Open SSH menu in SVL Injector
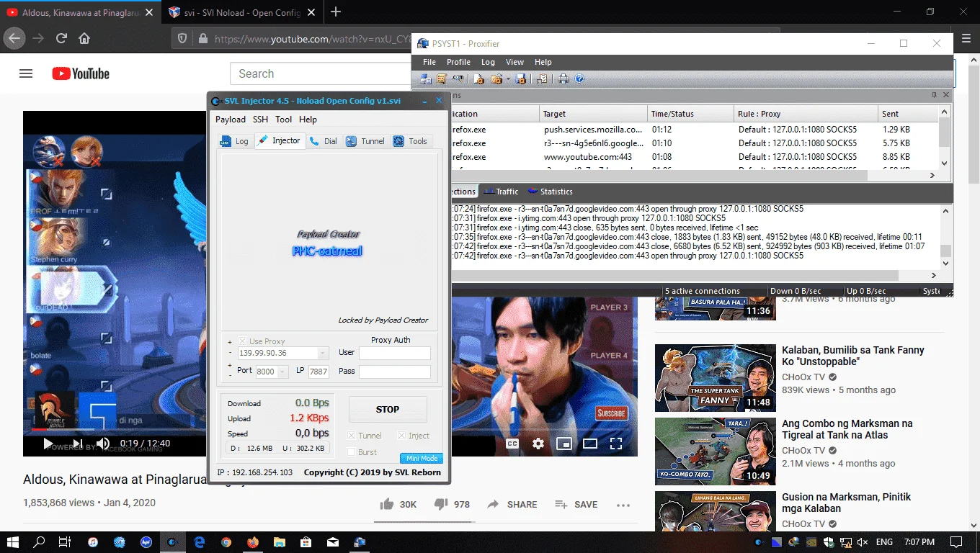The width and height of the screenshot is (980, 553). pyautogui.click(x=260, y=120)
